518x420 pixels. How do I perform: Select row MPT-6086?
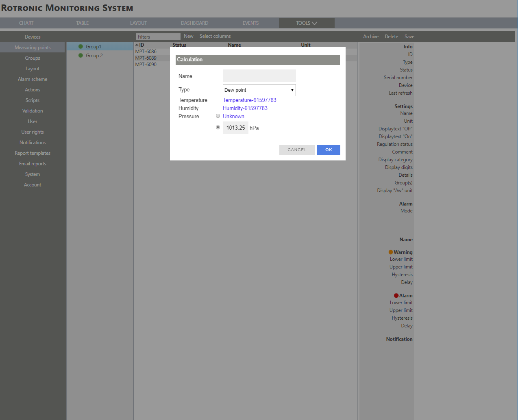[x=146, y=52]
